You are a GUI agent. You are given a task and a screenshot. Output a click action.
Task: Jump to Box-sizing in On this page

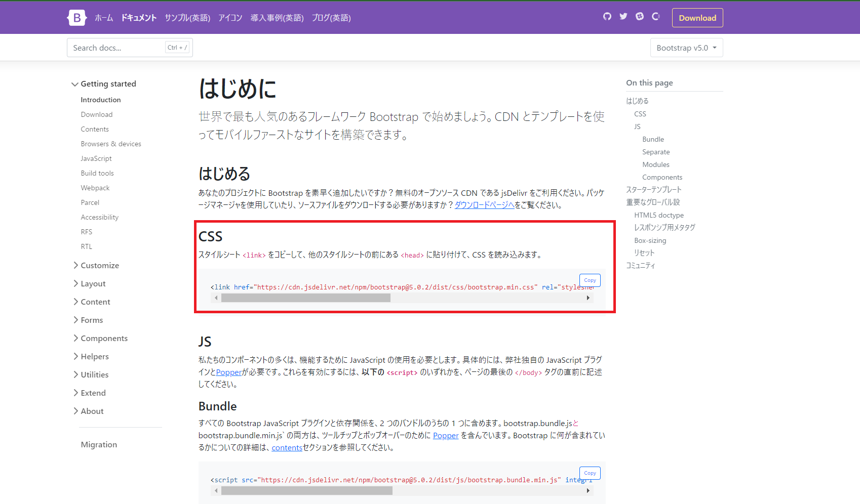tap(650, 240)
